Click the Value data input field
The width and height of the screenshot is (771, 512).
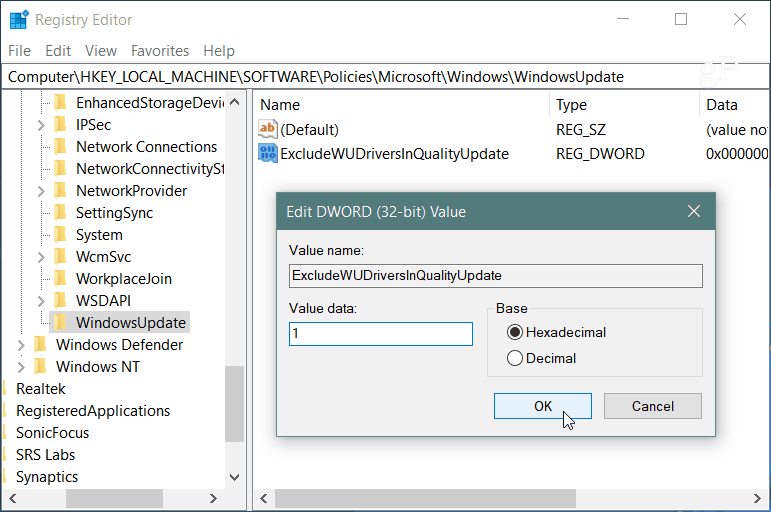coord(381,334)
